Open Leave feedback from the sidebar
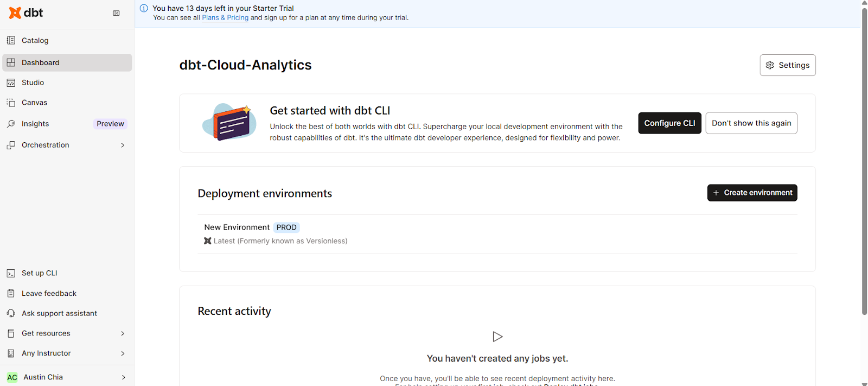The width and height of the screenshot is (868, 386). 48,293
